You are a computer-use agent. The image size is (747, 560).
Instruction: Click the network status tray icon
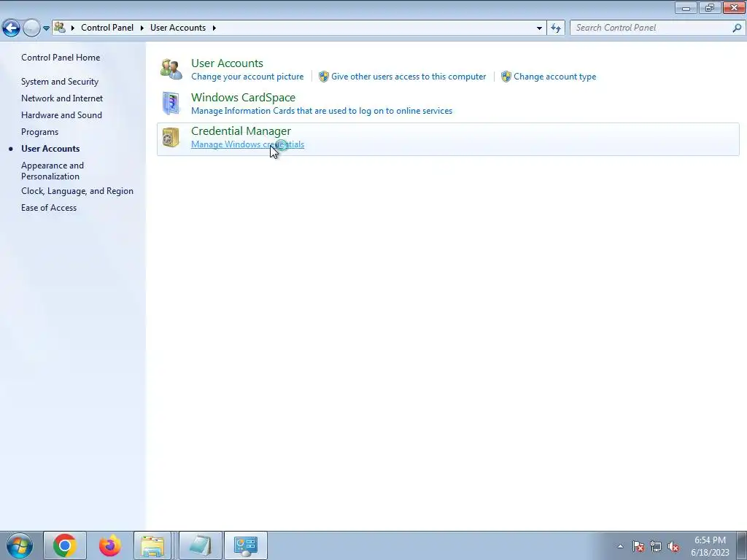coord(656,546)
